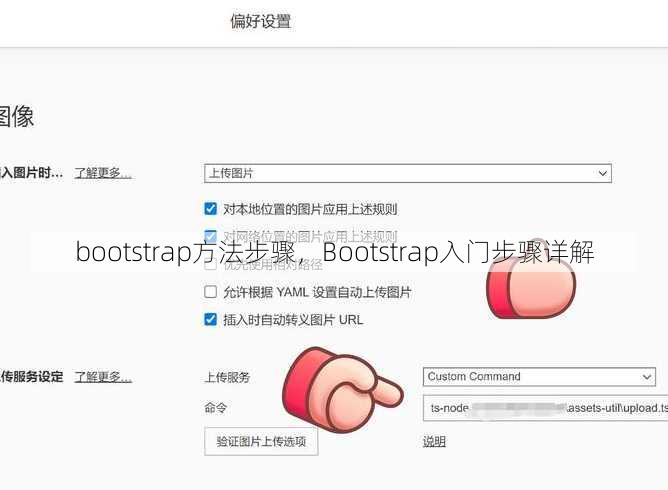Open learn more link beside upload service setting
The image size is (668, 490).
click(x=103, y=377)
